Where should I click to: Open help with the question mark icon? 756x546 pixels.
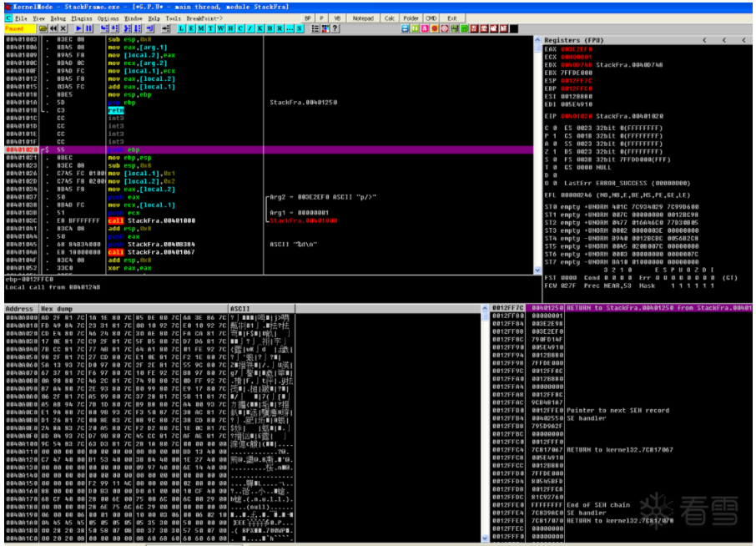(x=335, y=29)
